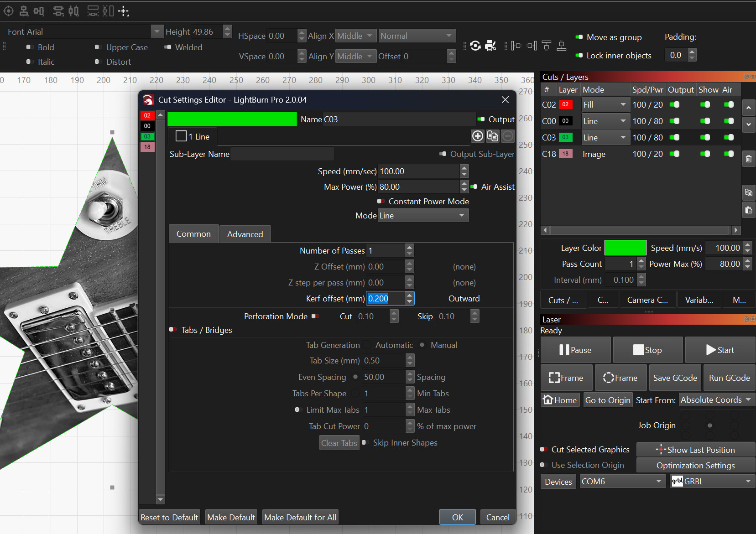The image size is (756, 534).
Task: Open the Camera Control tab
Action: tap(648, 300)
